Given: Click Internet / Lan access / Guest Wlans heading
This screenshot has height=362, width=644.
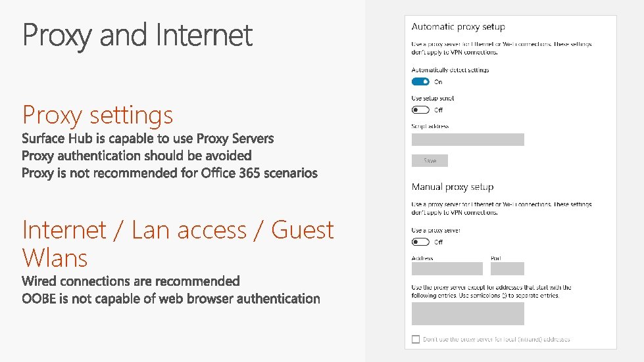Looking at the screenshot, I should pyautogui.click(x=178, y=243).
